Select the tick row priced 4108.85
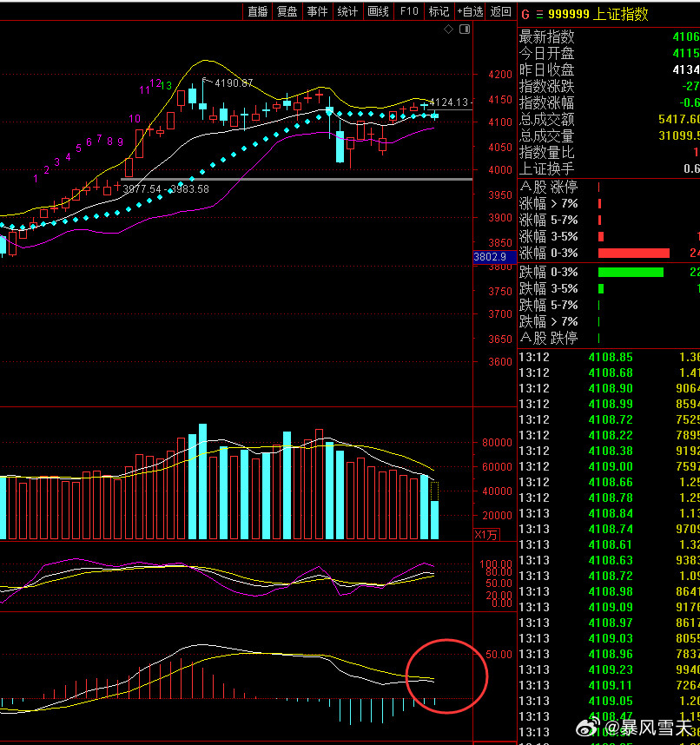This screenshot has width=700, height=745. [609, 357]
